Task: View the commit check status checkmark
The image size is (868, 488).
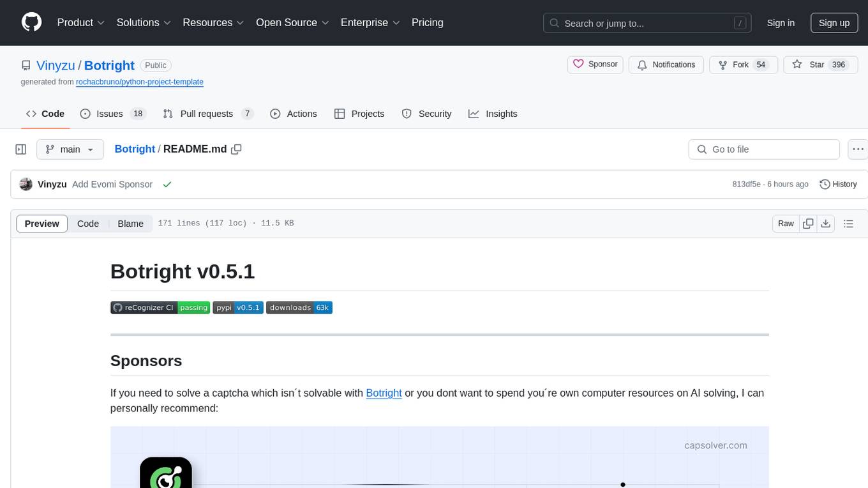Action: click(x=167, y=184)
